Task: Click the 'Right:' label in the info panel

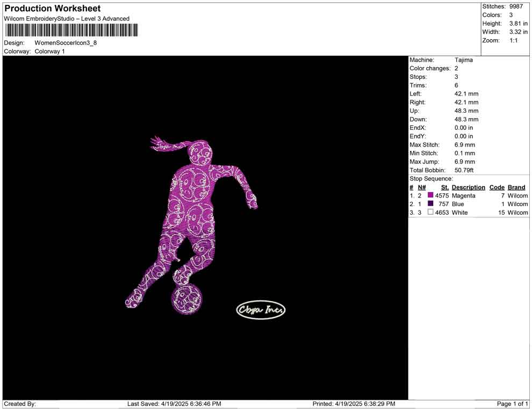Action: coord(418,103)
